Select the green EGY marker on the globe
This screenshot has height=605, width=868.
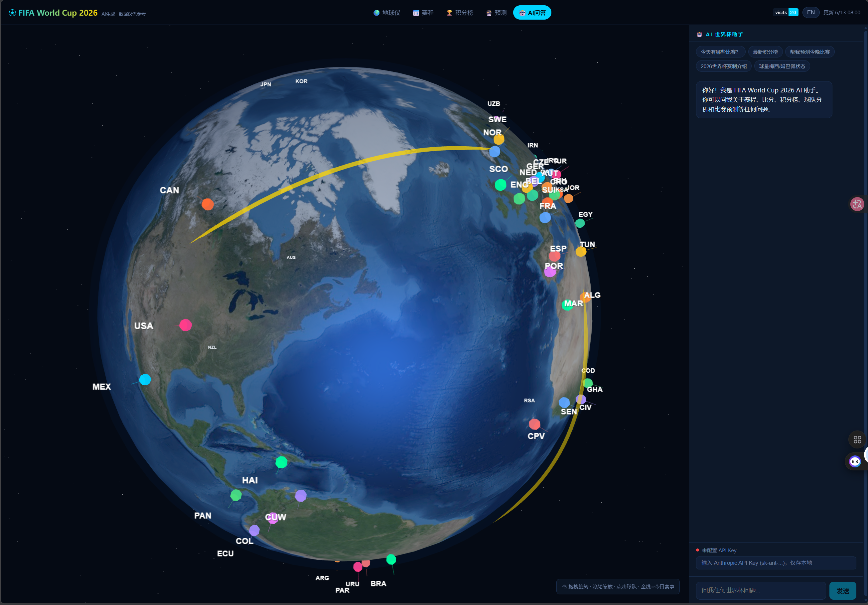click(x=580, y=223)
